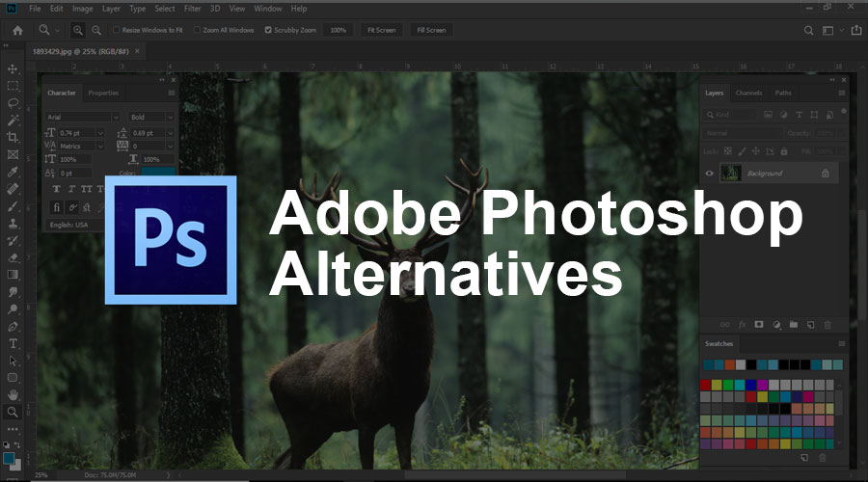
Task: Select the Lasso tool
Action: tap(13, 103)
